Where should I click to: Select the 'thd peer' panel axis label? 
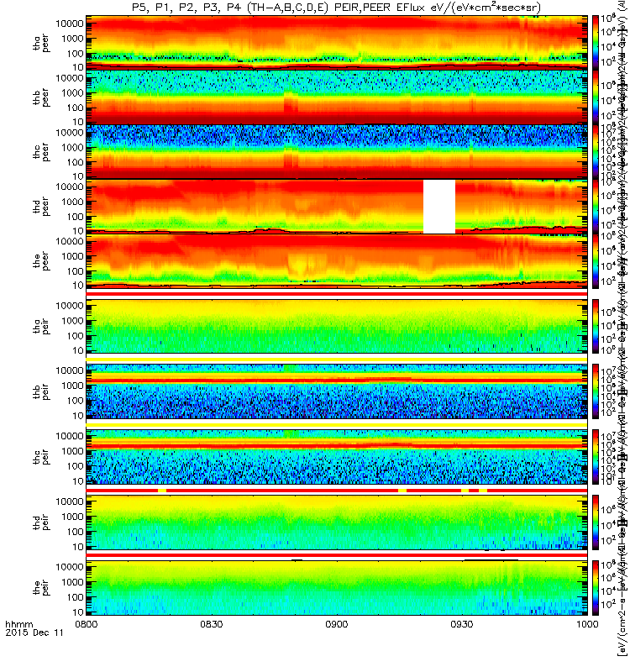(x=41, y=207)
